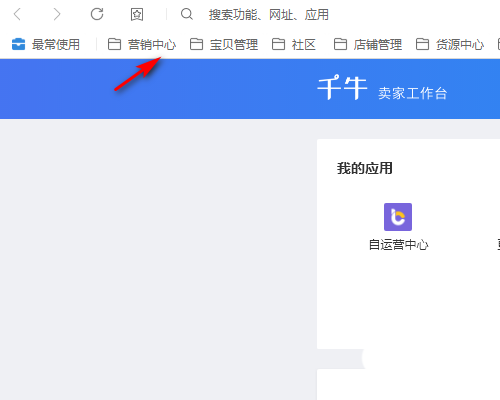The height and width of the screenshot is (400, 500).
Task: Open the 营销中心 bookmark folder
Action: [x=142, y=44]
